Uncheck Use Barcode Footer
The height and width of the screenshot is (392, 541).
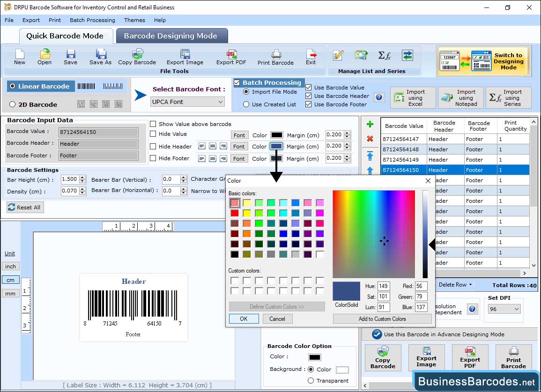[309, 104]
